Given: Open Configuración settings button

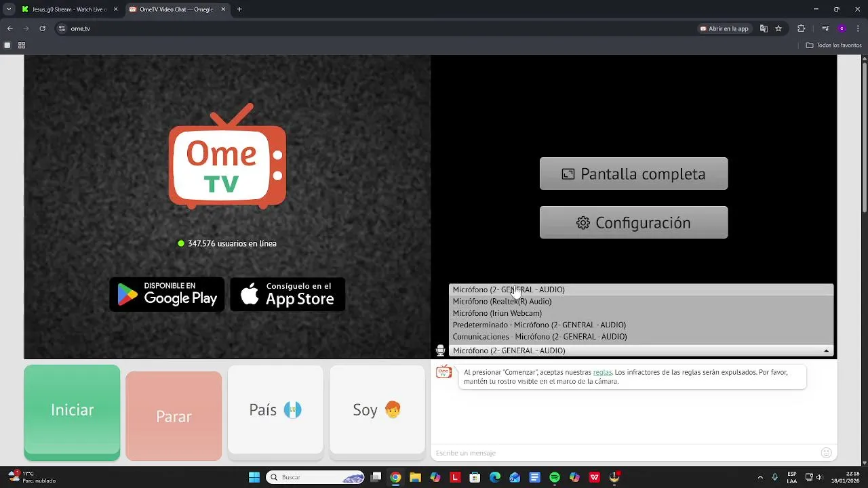Looking at the screenshot, I should point(633,222).
